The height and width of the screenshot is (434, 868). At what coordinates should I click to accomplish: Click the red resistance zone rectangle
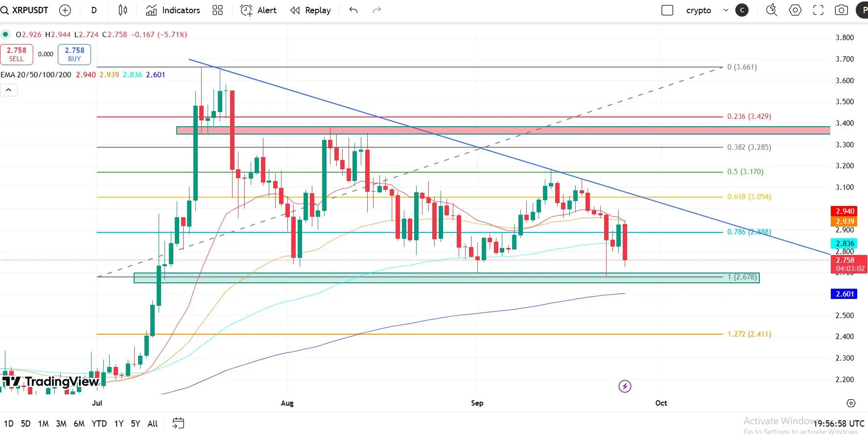(503, 130)
